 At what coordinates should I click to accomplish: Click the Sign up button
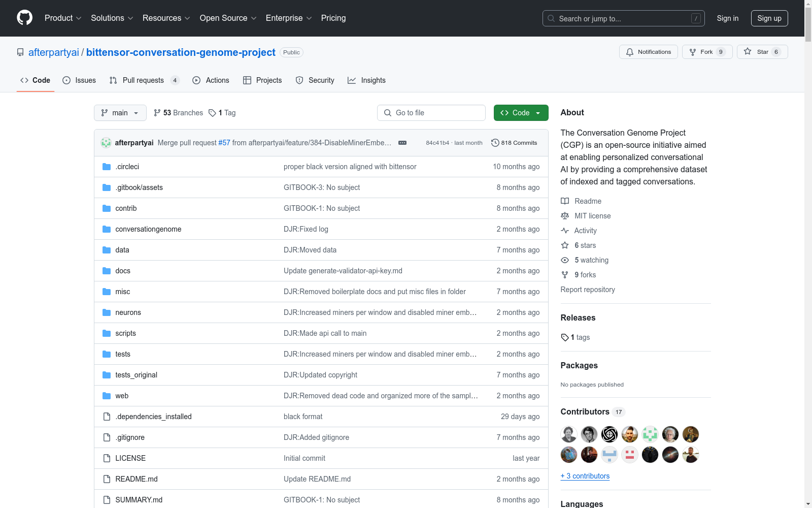pos(769,18)
